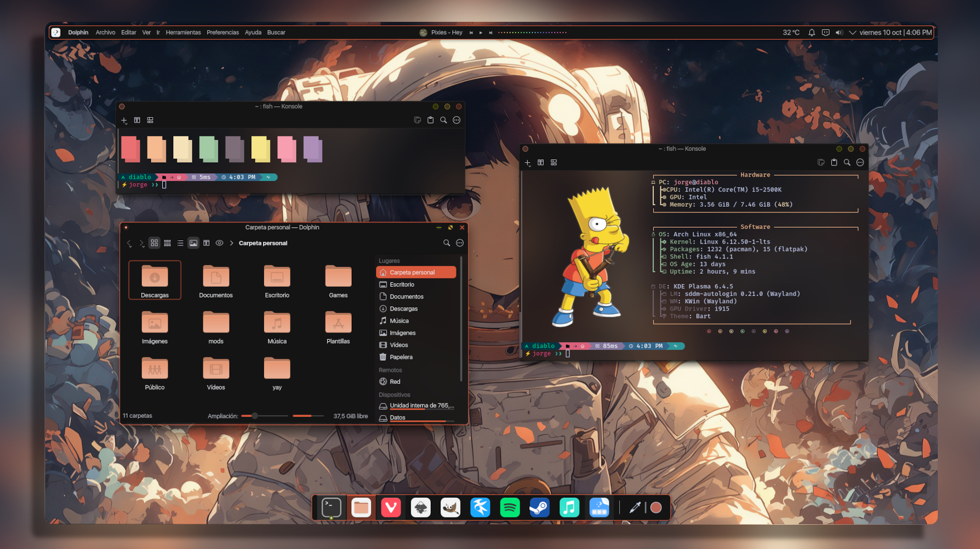Split view top/bottom in left Konsole window
The height and width of the screenshot is (549, 980).
[x=150, y=120]
